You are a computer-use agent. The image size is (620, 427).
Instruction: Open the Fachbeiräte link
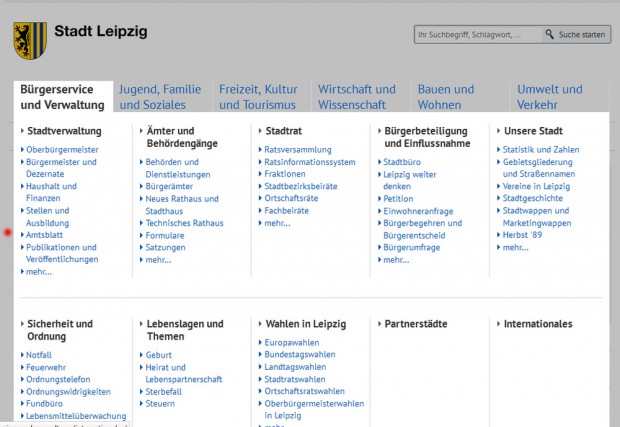[286, 211]
